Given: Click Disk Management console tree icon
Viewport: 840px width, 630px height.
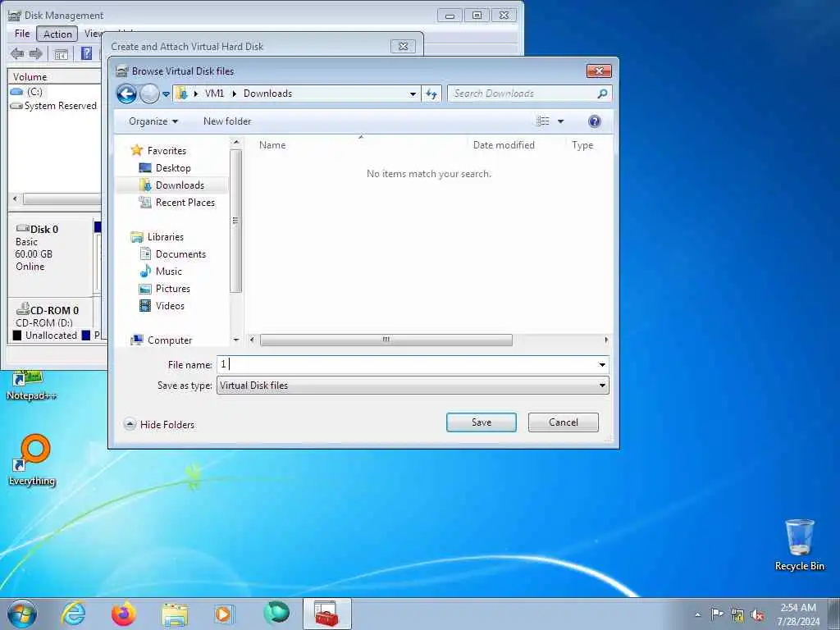Looking at the screenshot, I should click(61, 54).
